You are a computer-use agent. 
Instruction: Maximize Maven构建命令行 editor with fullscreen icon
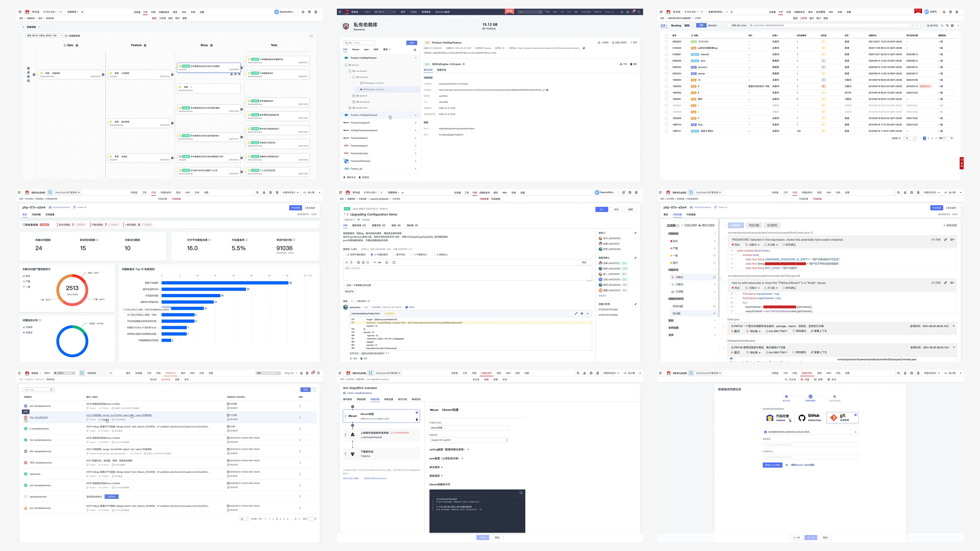pos(521,493)
